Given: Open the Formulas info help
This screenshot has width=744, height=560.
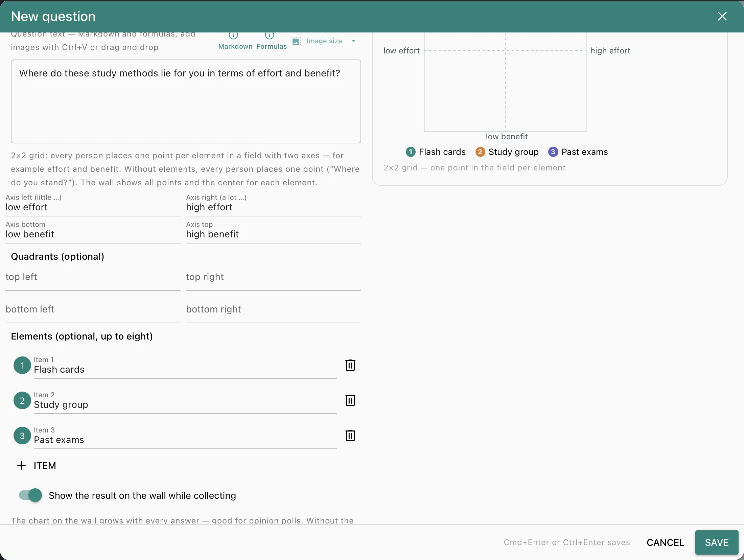Looking at the screenshot, I should 271,41.
